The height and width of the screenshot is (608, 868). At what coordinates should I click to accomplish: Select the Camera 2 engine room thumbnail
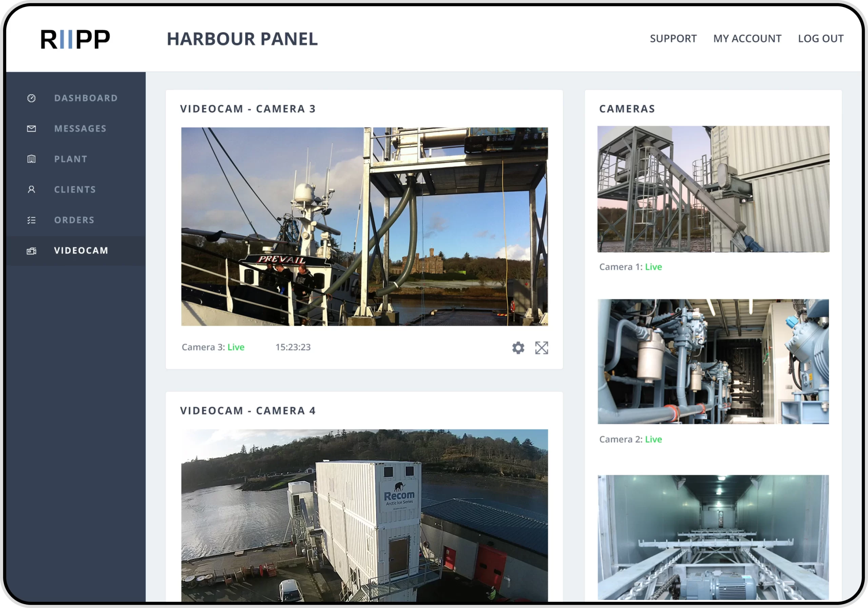click(x=713, y=361)
